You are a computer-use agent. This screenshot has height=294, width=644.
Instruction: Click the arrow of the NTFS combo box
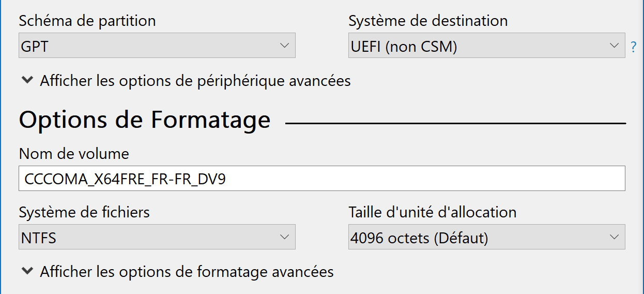click(x=284, y=237)
